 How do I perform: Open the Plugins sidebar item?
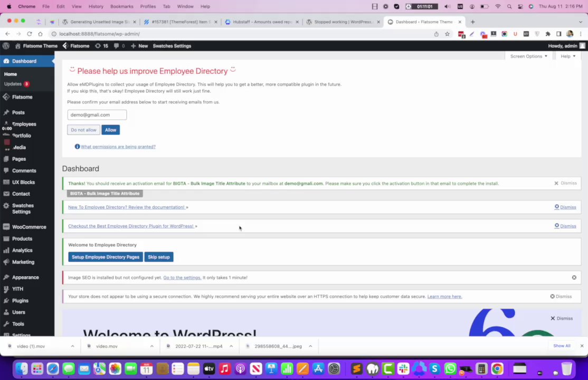tap(20, 300)
